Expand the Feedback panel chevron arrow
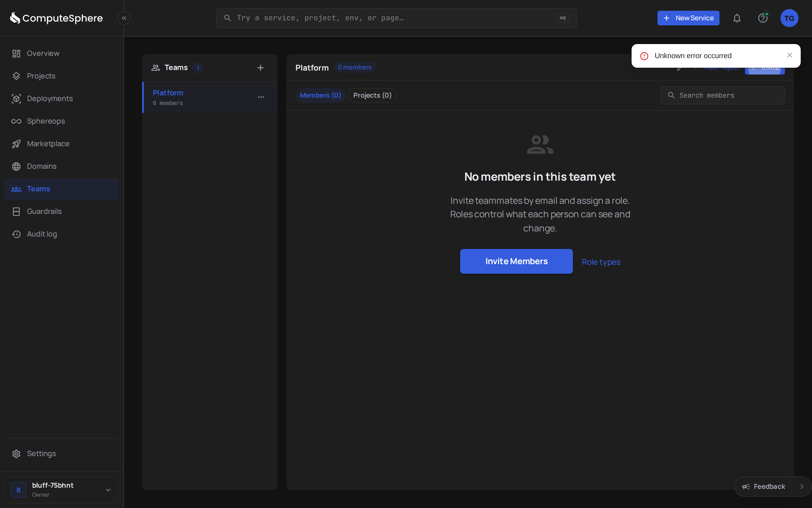This screenshot has height=508, width=812. 802,487
